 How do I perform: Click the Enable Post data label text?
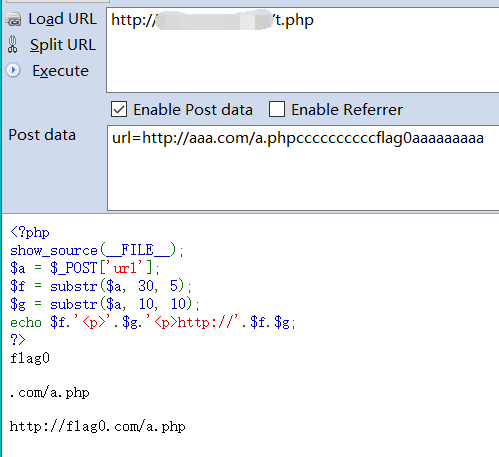pyautogui.click(x=193, y=110)
